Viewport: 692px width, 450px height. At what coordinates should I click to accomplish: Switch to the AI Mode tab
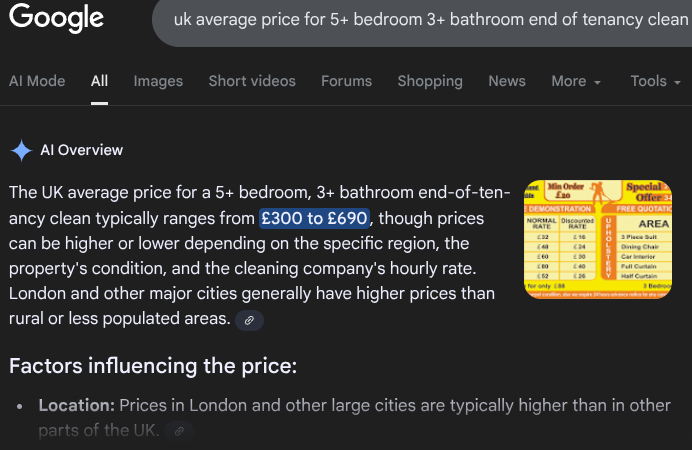(x=37, y=81)
